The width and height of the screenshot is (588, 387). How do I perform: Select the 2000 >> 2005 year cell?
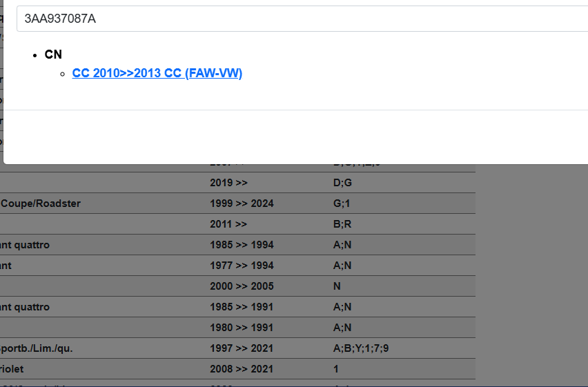(242, 286)
